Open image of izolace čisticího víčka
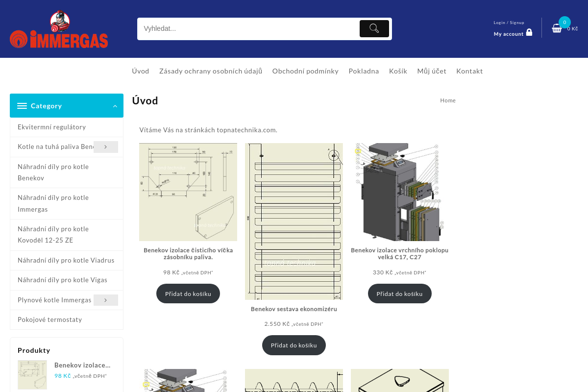Screen dimensions: 588x392 tap(188, 192)
